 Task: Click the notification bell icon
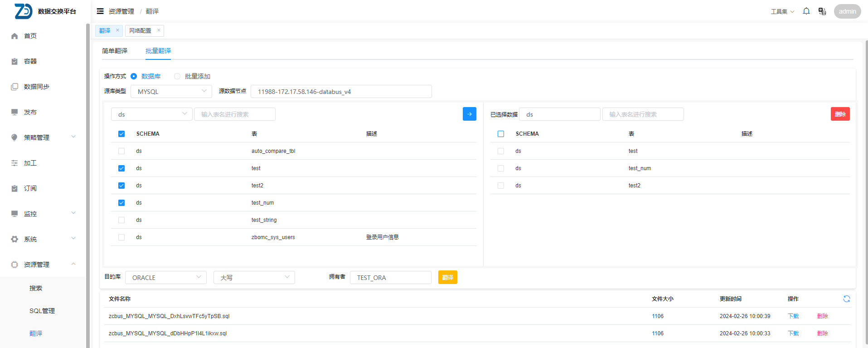pos(806,11)
